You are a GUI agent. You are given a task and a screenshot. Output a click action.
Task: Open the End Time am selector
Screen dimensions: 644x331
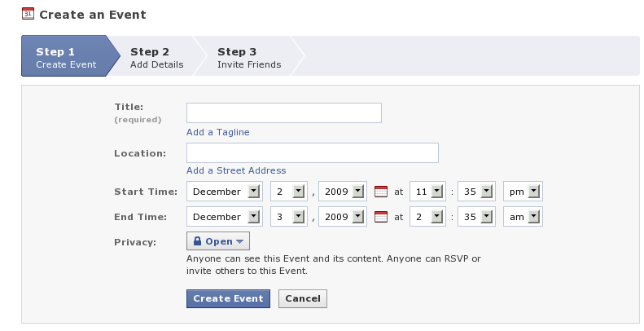(x=523, y=217)
